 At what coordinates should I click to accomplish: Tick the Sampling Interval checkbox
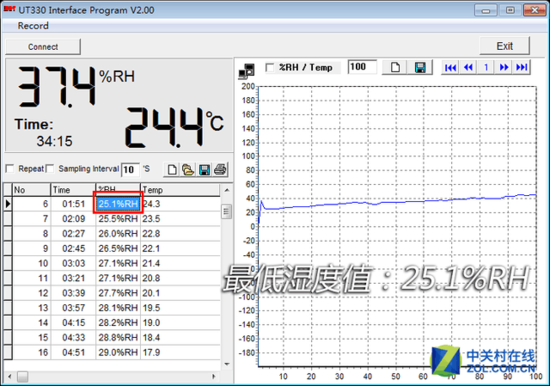tap(51, 169)
